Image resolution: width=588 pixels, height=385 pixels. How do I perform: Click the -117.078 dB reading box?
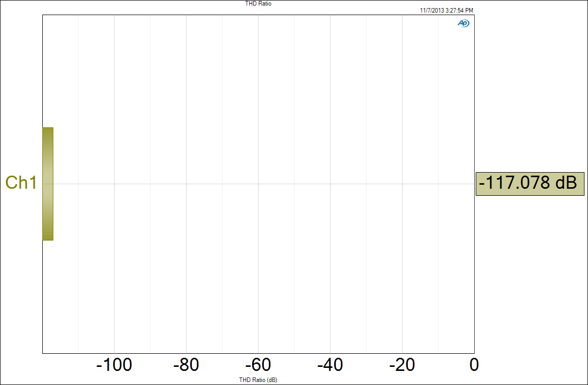[530, 184]
